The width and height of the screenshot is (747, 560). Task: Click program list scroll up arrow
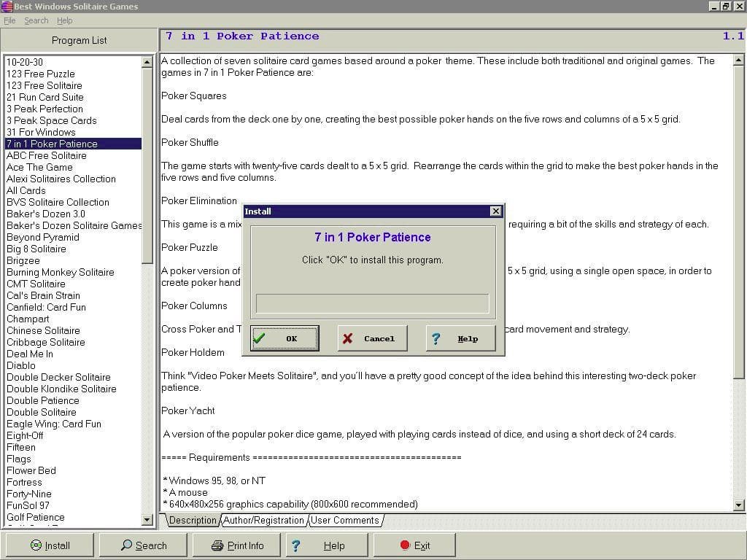coord(147,62)
